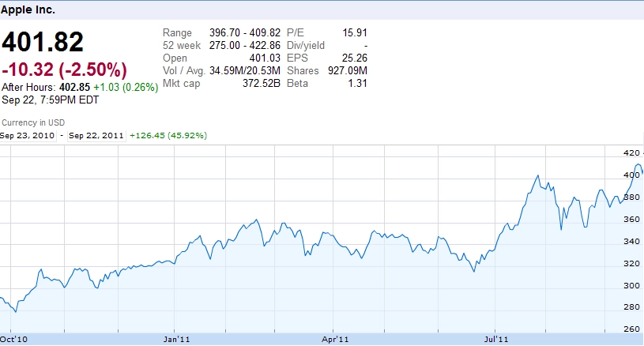Image resolution: width=644 pixels, height=346 pixels.
Task: Click the Oct'10 axis label
Action: tap(14, 340)
